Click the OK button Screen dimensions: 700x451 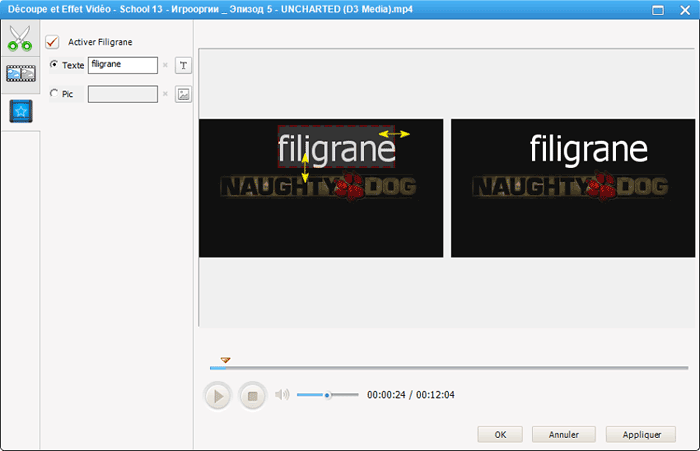pos(500,434)
